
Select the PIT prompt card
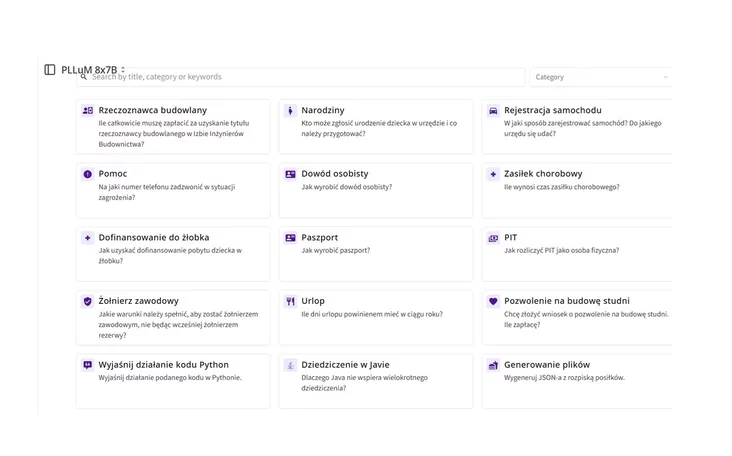click(575, 253)
